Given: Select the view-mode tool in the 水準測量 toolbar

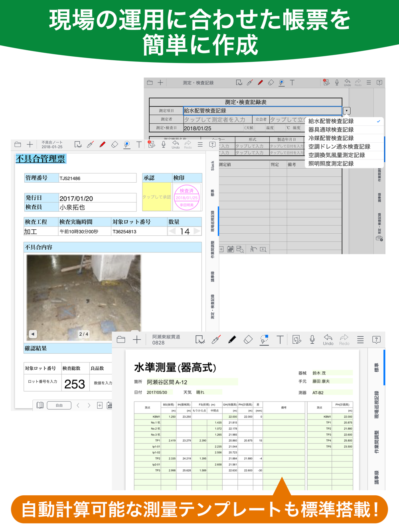Looking at the screenshot, I should (x=200, y=339).
